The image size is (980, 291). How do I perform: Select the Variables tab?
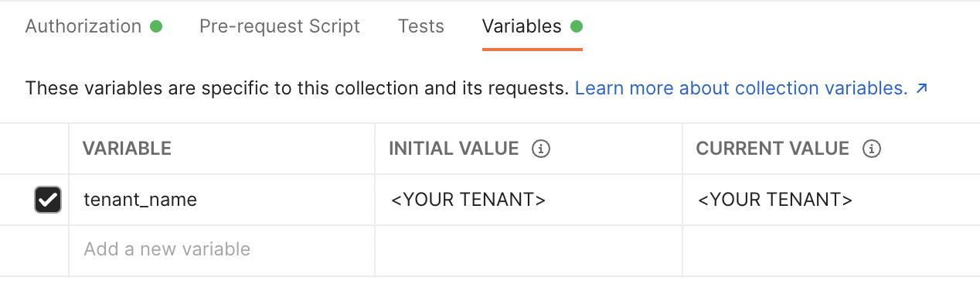[522, 26]
